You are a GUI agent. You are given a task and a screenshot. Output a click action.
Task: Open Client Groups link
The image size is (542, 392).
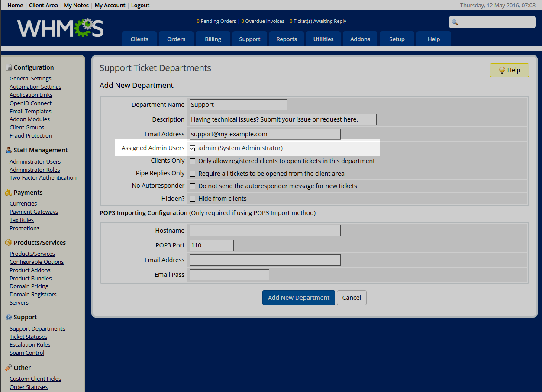27,128
